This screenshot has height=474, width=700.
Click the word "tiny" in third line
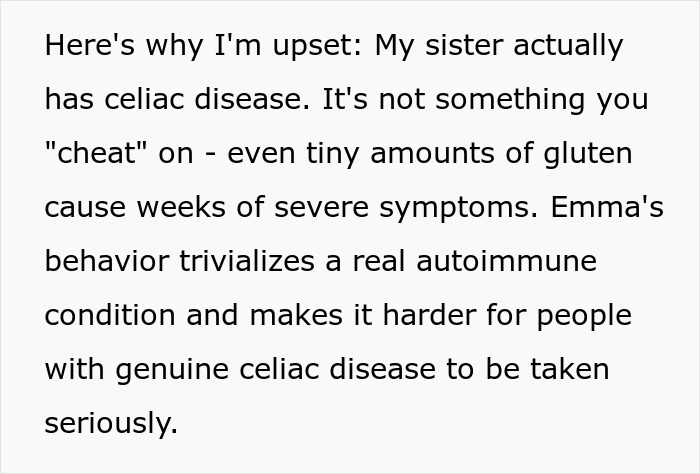point(333,155)
